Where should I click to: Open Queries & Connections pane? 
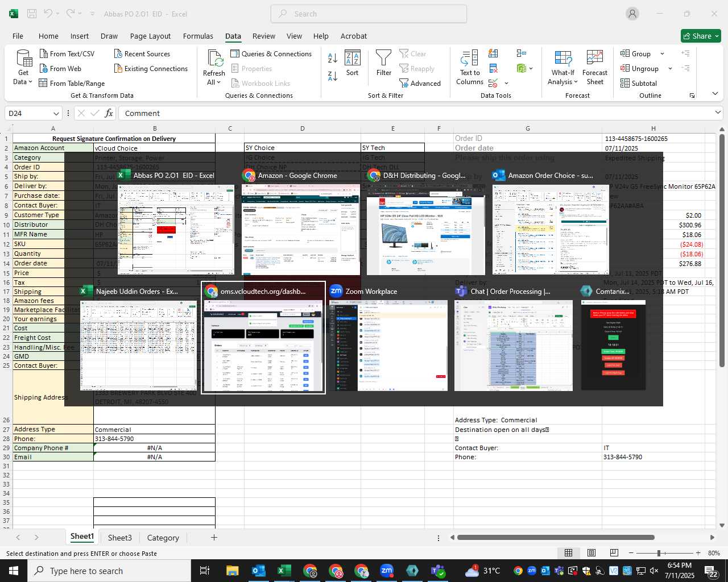coord(271,53)
